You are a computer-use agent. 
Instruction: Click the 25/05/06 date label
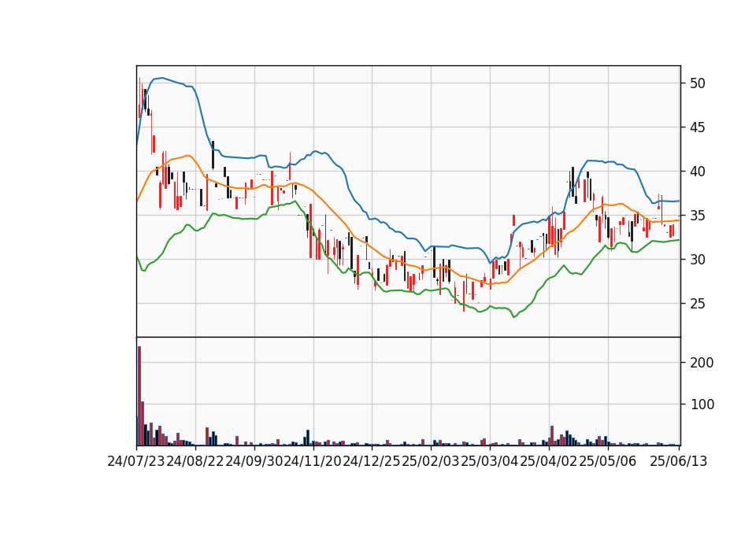click(607, 461)
